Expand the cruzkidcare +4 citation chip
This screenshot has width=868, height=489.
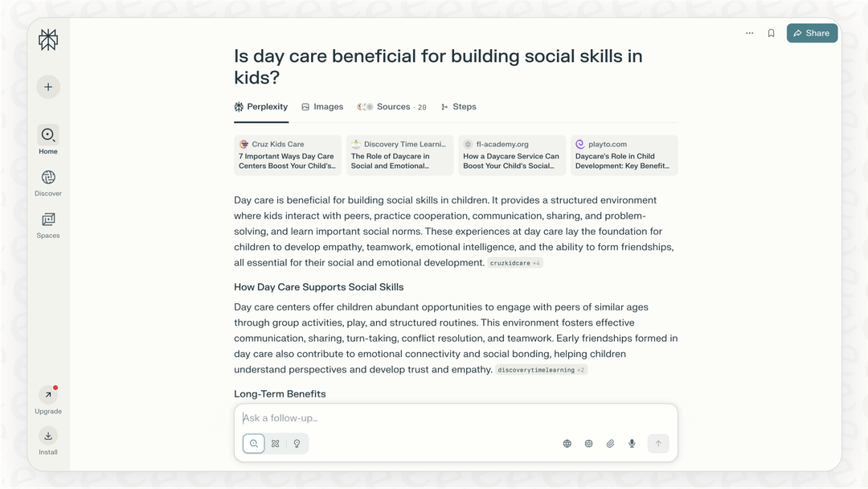[516, 263]
